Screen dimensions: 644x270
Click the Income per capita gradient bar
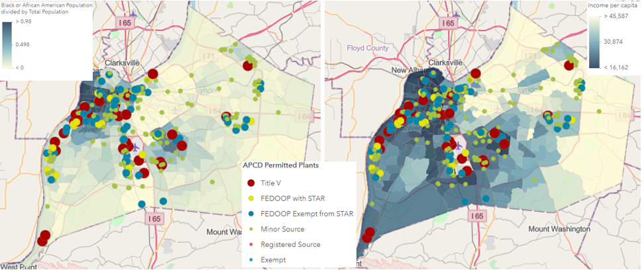click(x=595, y=41)
